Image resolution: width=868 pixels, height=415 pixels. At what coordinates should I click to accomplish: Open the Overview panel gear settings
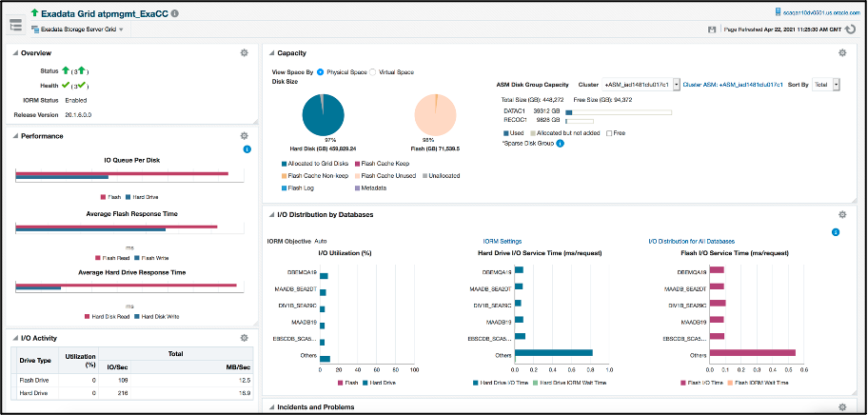pyautogui.click(x=244, y=53)
